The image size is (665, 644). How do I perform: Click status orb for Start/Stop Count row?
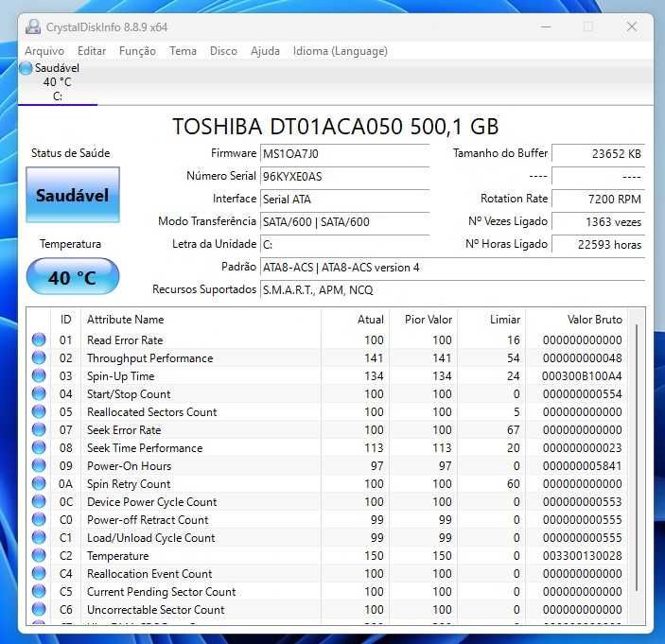pyautogui.click(x=39, y=393)
